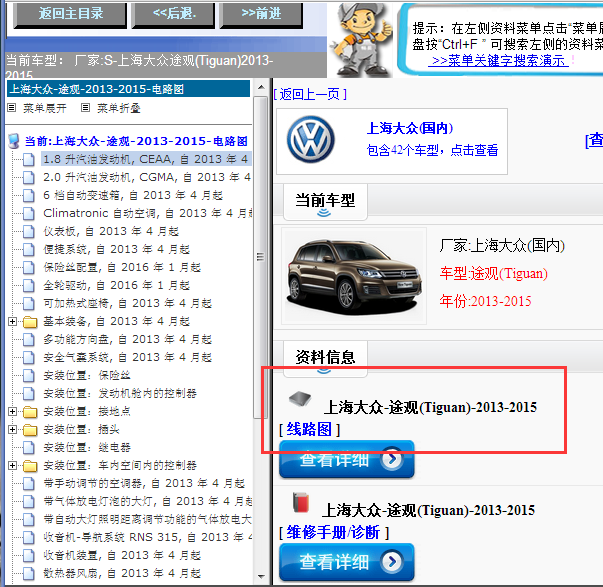Open 便捷系统 document
Viewport: 603px width, 587px height.
[x=117, y=249]
